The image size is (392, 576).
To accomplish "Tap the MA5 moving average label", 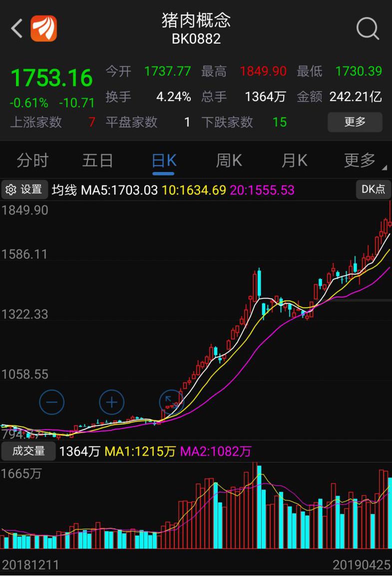I will pos(119,190).
